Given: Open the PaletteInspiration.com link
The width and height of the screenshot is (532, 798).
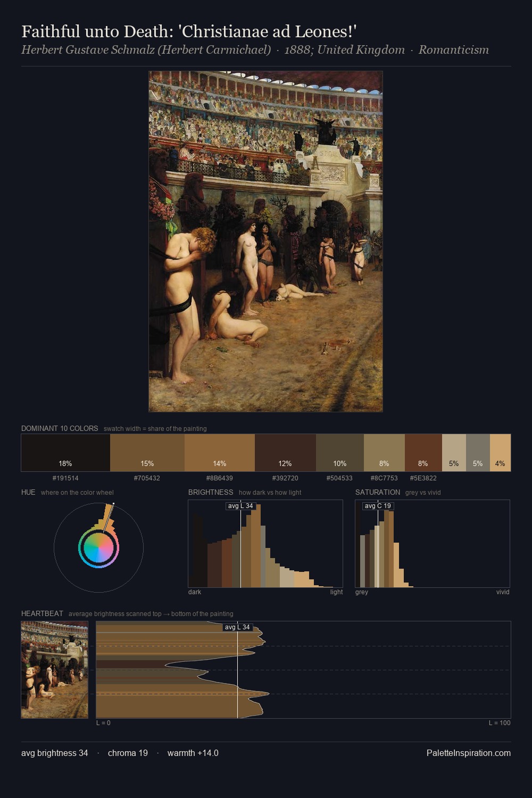Looking at the screenshot, I should 469,753.
